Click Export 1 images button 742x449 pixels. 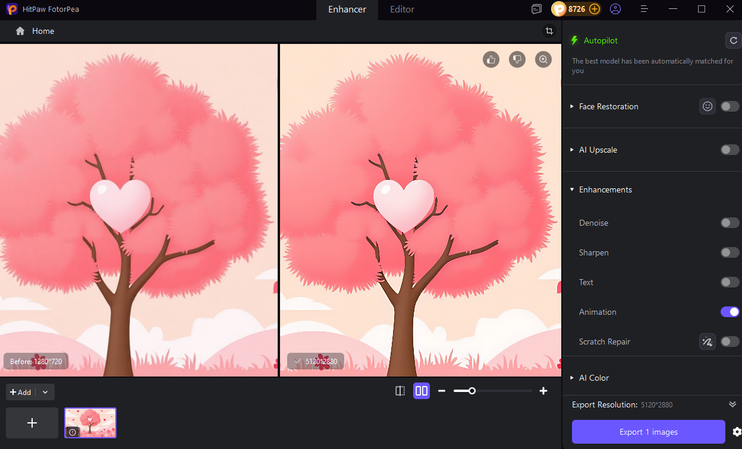coord(648,432)
